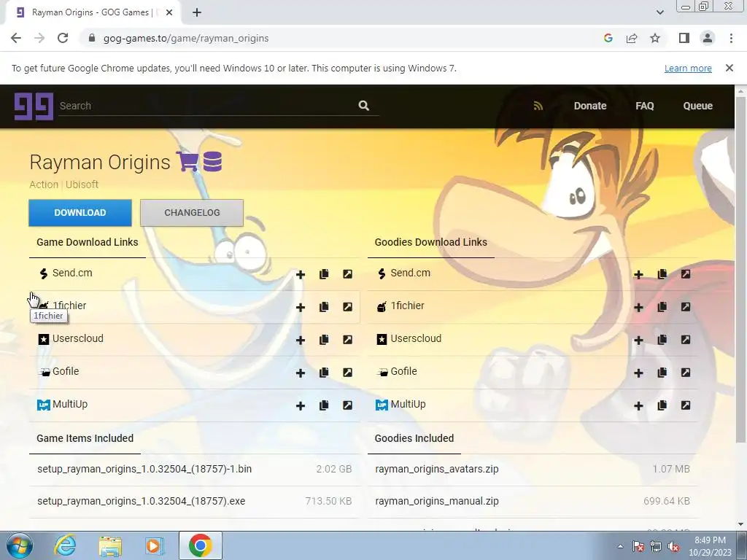Expand game MultiUp links with plus icon
The image size is (747, 560).
click(300, 406)
